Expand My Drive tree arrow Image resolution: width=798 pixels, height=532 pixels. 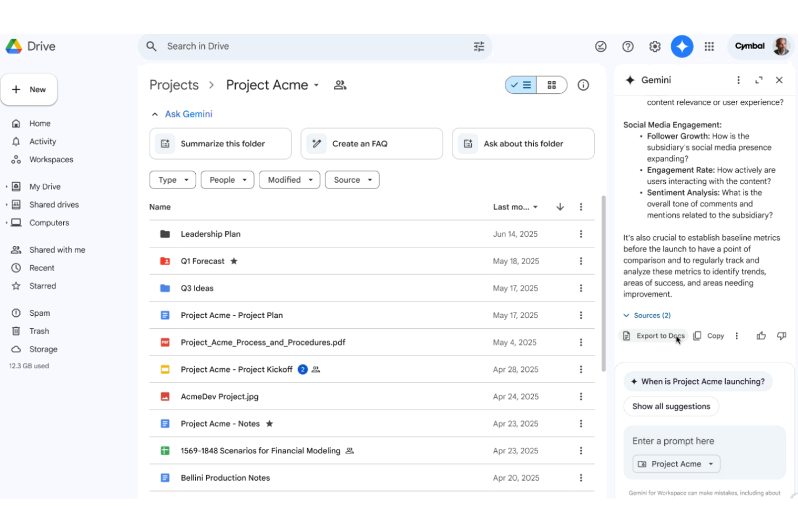(6, 186)
